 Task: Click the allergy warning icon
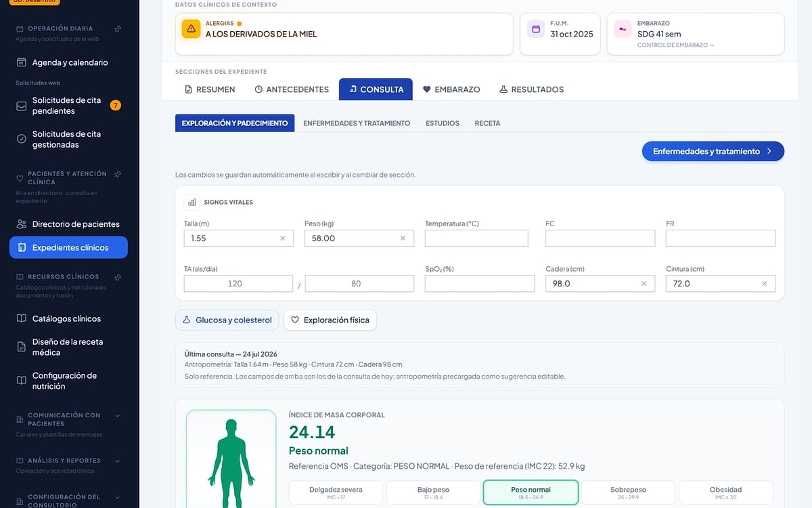[x=191, y=28]
